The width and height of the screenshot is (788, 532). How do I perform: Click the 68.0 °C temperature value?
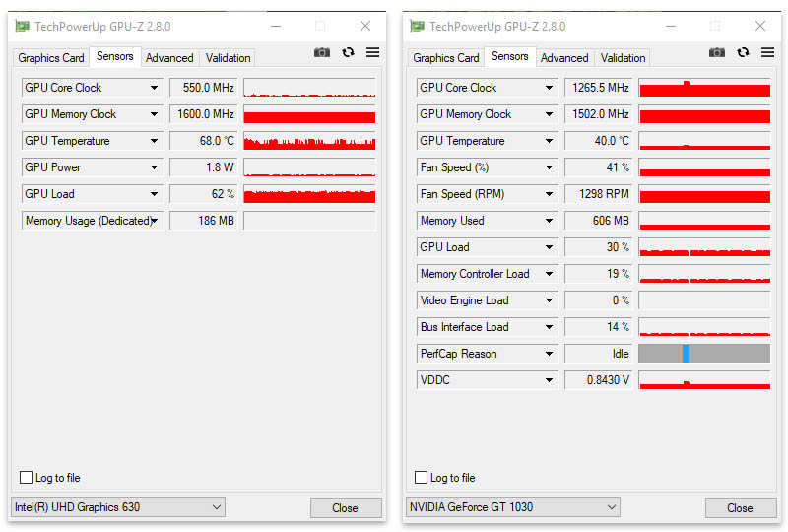[x=204, y=141]
